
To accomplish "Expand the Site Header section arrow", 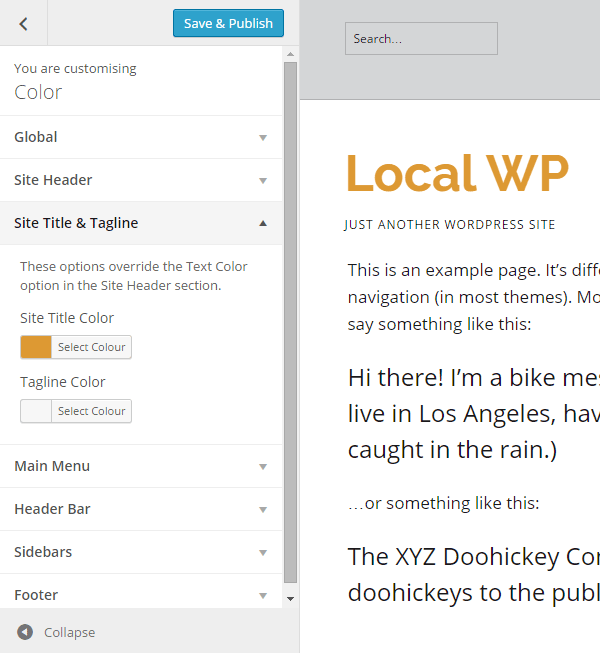I will 263,180.
